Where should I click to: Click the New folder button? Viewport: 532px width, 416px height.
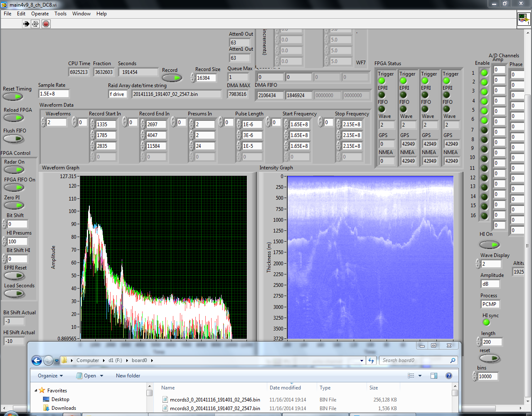pos(128,376)
